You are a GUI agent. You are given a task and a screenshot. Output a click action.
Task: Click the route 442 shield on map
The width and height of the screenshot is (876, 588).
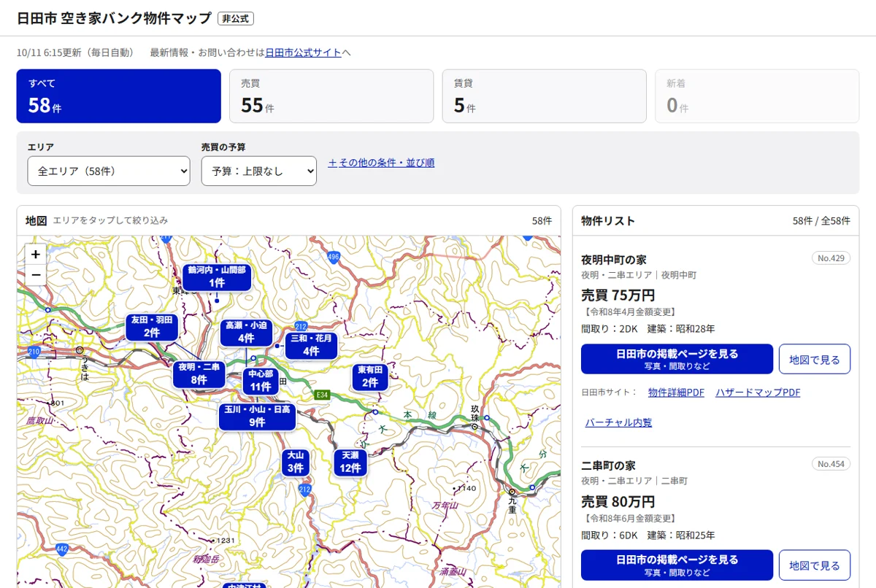62,549
